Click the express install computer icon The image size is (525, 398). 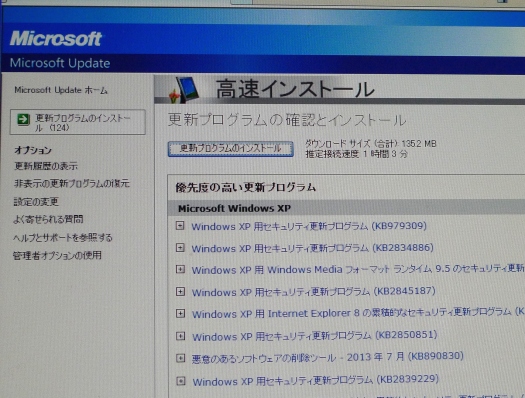[x=184, y=90]
